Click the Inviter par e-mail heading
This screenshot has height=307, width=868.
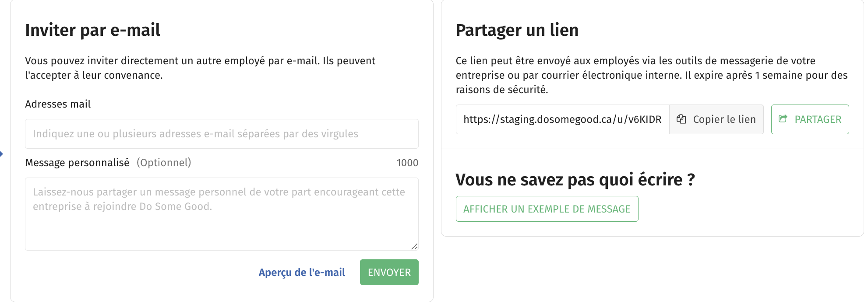92,30
